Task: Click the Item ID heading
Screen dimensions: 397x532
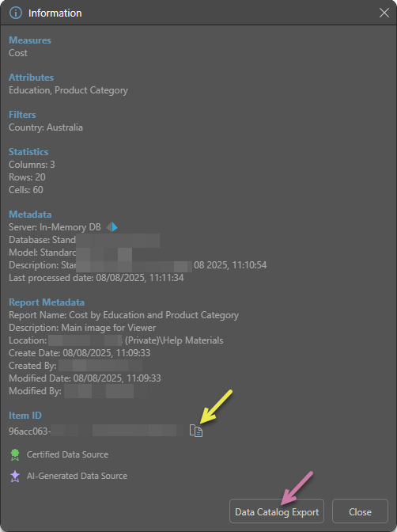Action: [x=25, y=416]
